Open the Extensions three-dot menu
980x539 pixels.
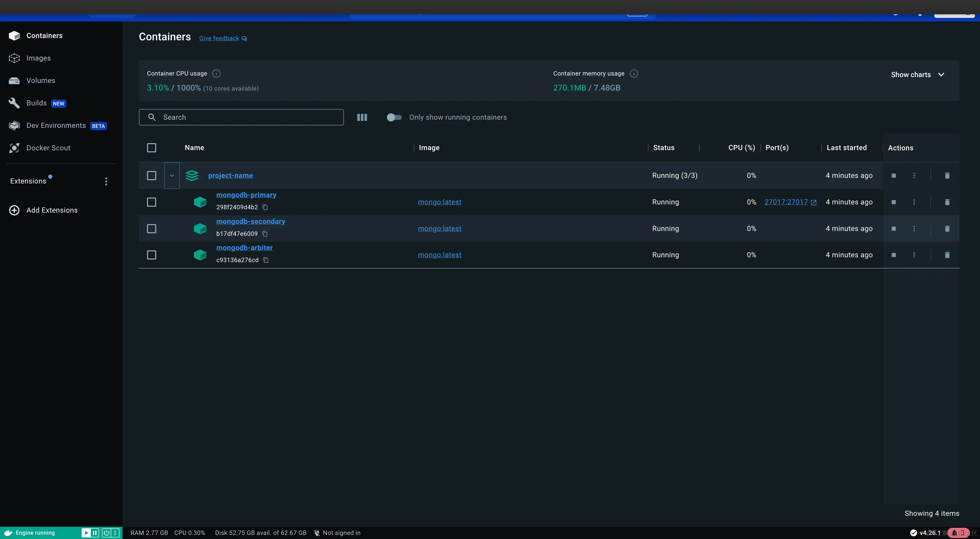(x=106, y=182)
